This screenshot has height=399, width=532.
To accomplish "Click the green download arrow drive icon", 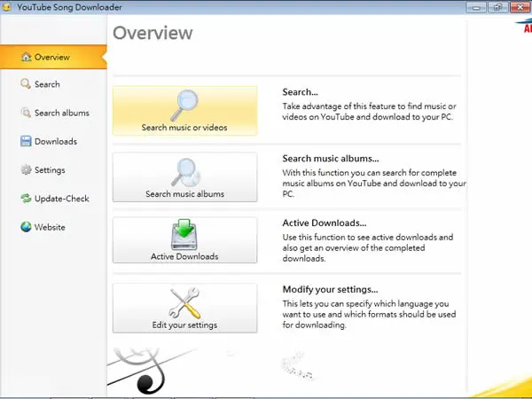I will (x=184, y=234).
